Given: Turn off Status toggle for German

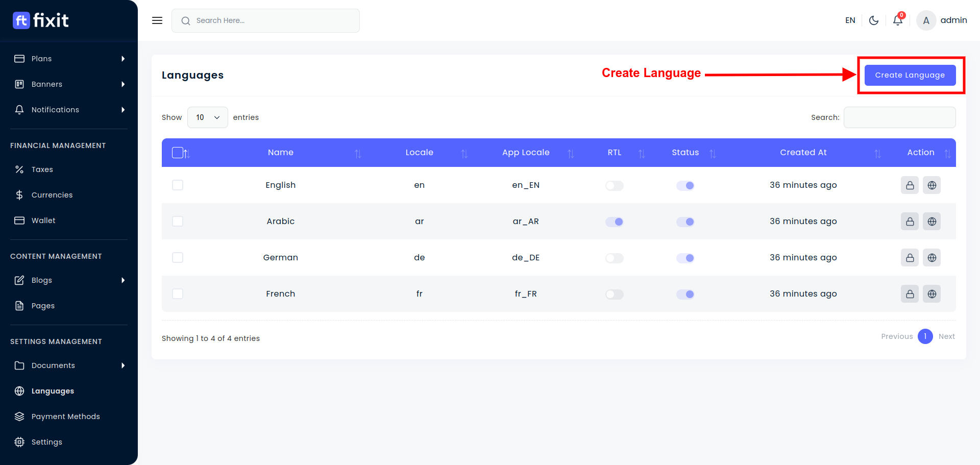Looking at the screenshot, I should coord(685,258).
